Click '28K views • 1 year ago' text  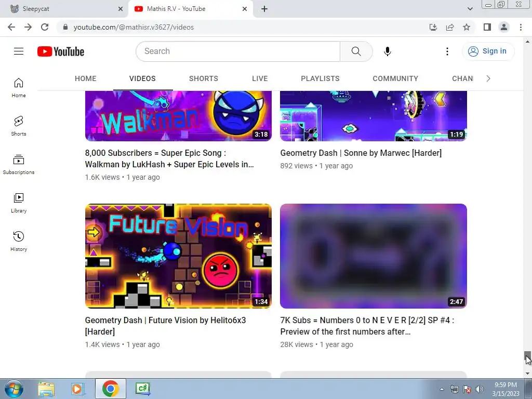point(316,344)
